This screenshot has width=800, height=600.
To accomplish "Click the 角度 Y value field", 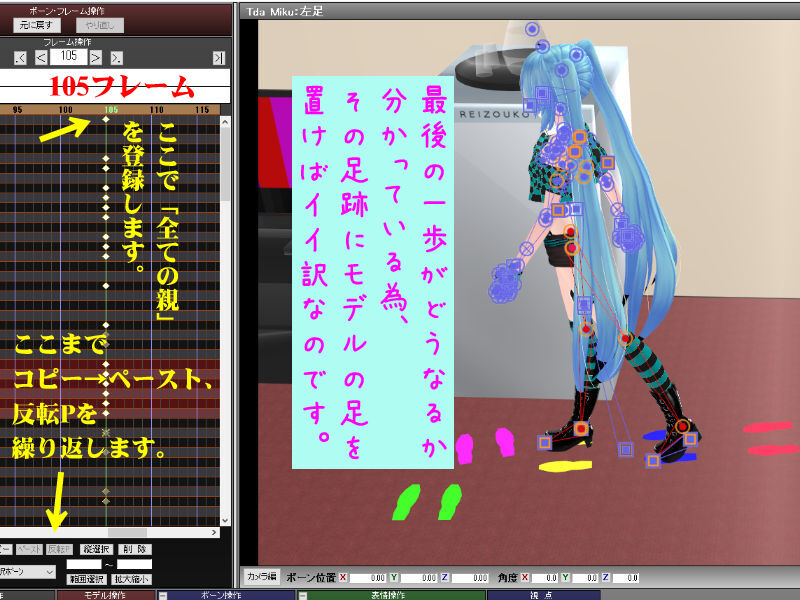I will click(585, 578).
